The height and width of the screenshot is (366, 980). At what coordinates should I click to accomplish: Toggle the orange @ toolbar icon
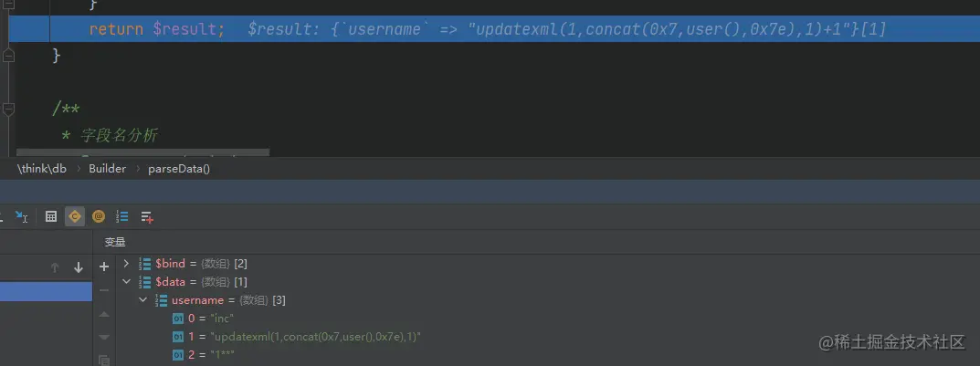pyautogui.click(x=98, y=216)
